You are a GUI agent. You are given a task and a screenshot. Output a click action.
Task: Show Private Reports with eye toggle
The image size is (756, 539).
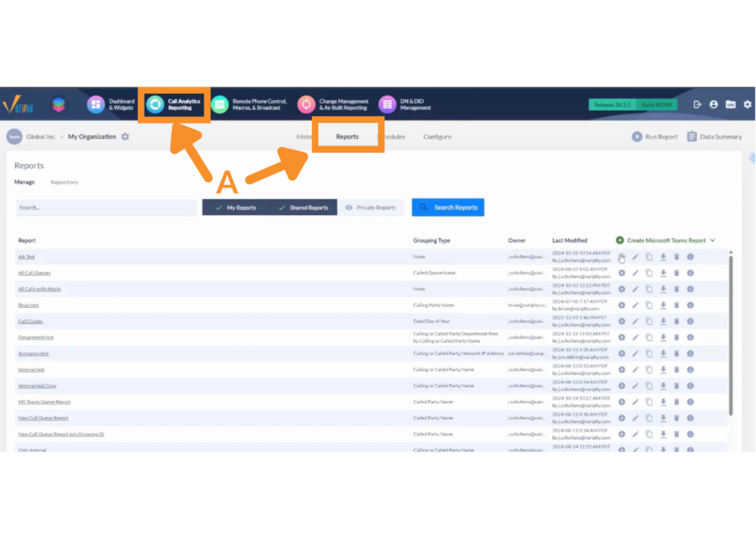click(x=371, y=208)
